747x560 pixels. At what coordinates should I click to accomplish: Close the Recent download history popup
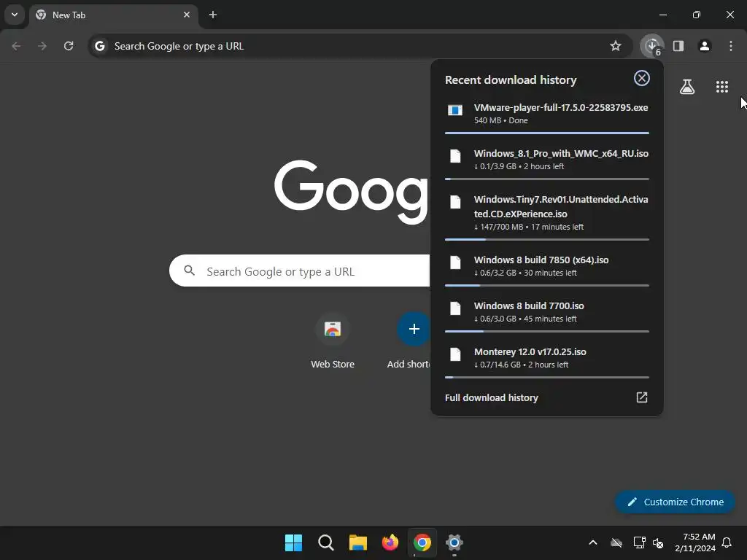click(x=642, y=78)
